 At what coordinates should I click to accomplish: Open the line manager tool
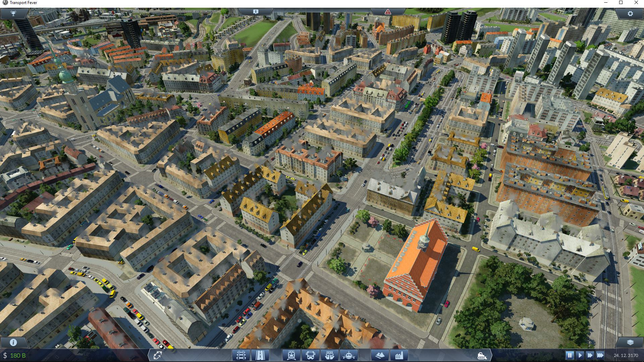158,355
